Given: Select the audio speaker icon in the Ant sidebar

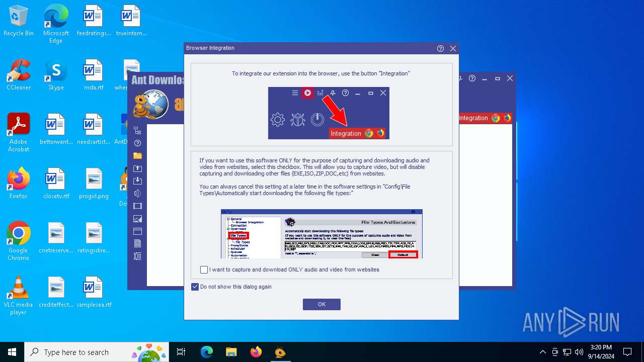Looking at the screenshot, I should (x=137, y=194).
